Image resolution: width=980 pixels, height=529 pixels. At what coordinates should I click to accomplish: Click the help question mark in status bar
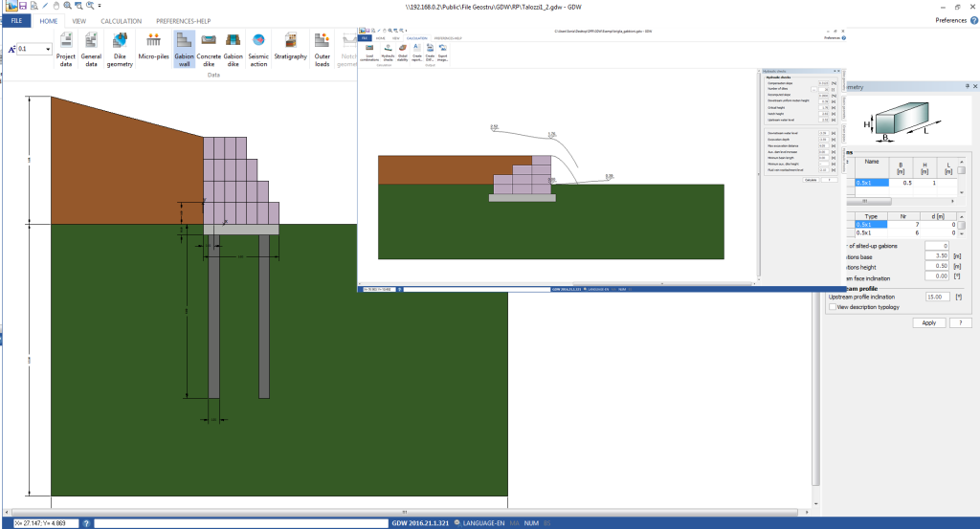click(86, 523)
